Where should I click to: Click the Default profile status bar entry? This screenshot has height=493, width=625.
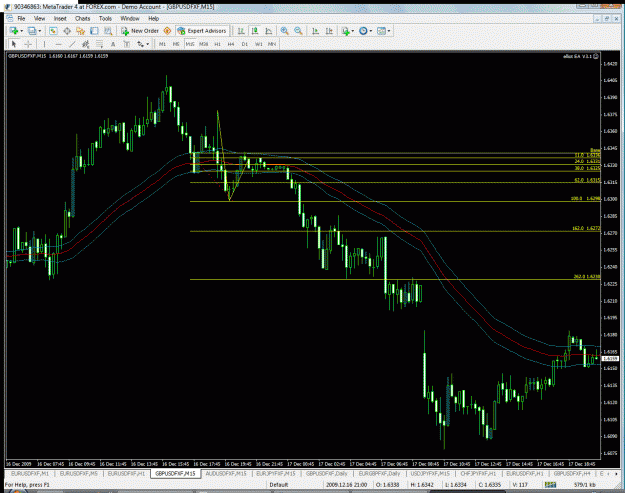pyautogui.click(x=279, y=485)
